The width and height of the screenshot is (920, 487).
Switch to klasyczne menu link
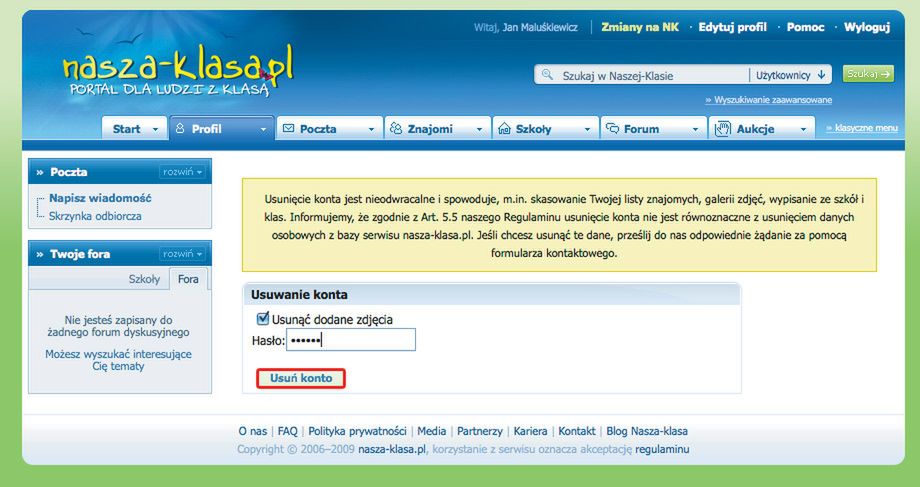point(862,128)
